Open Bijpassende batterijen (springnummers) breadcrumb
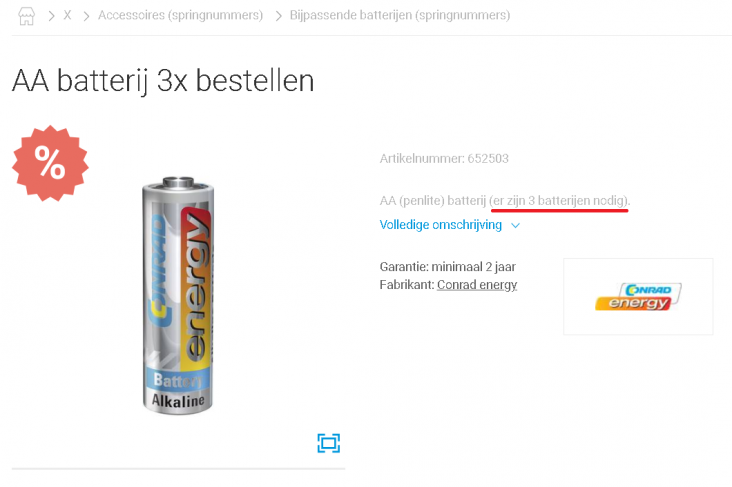The width and height of the screenshot is (732, 487). [x=400, y=15]
